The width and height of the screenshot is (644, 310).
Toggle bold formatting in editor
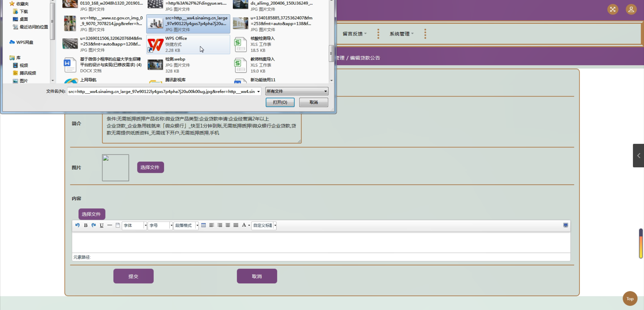[85, 225]
